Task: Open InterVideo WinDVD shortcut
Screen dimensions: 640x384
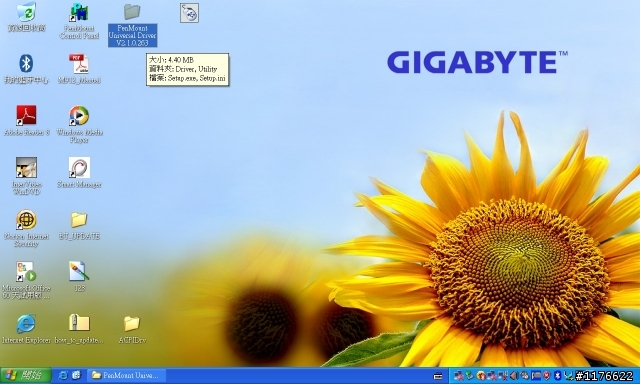Action: [x=26, y=175]
